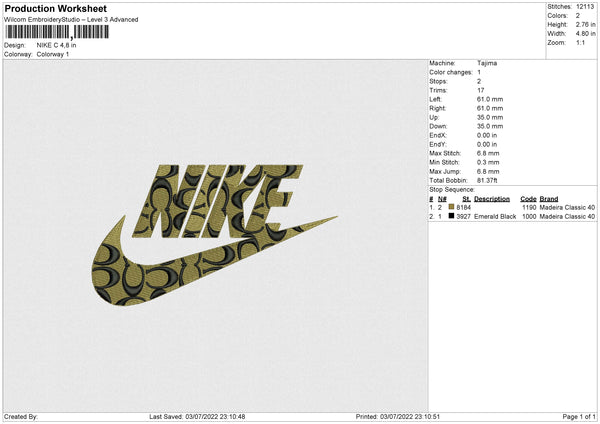Screen dimensions: 600x424
Task: Click the Left value 61.0 mm
Action: [490, 99]
